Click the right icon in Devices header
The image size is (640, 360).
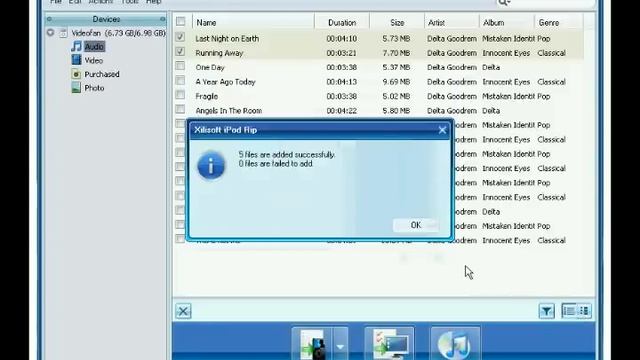pyautogui.click(x=162, y=19)
